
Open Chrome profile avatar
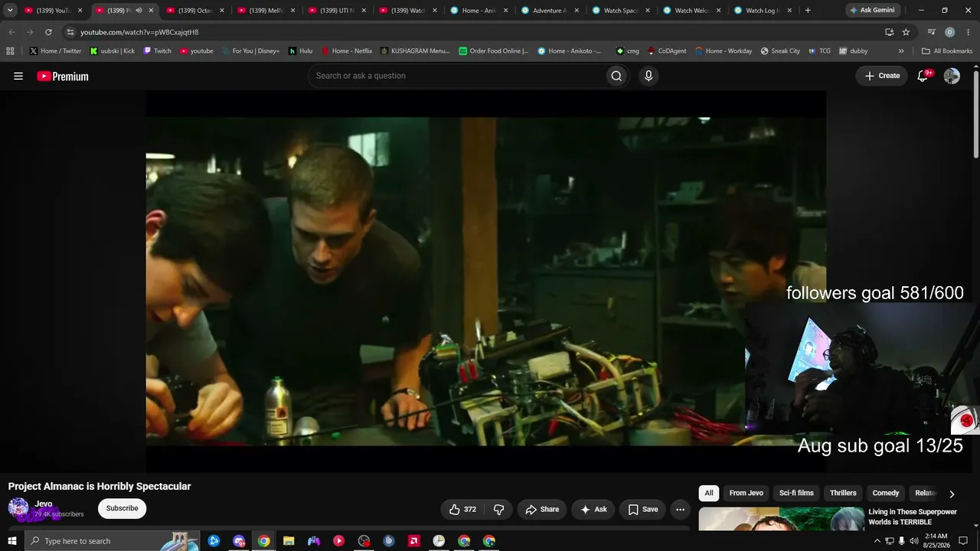(x=950, y=32)
